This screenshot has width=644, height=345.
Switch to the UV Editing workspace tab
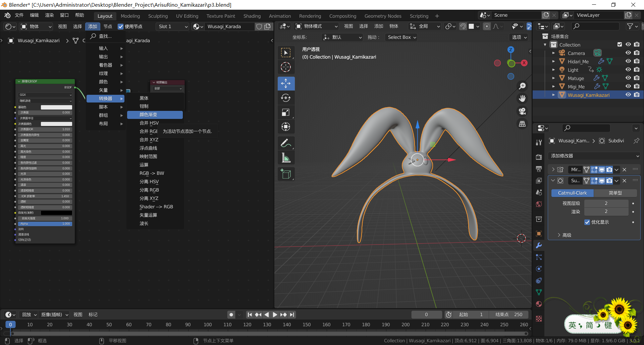click(x=187, y=16)
